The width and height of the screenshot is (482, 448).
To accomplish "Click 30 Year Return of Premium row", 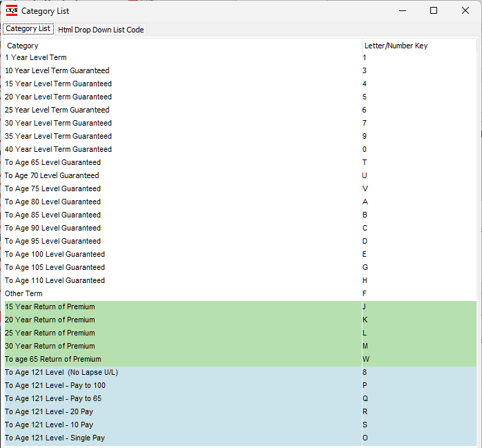I will pos(50,346).
